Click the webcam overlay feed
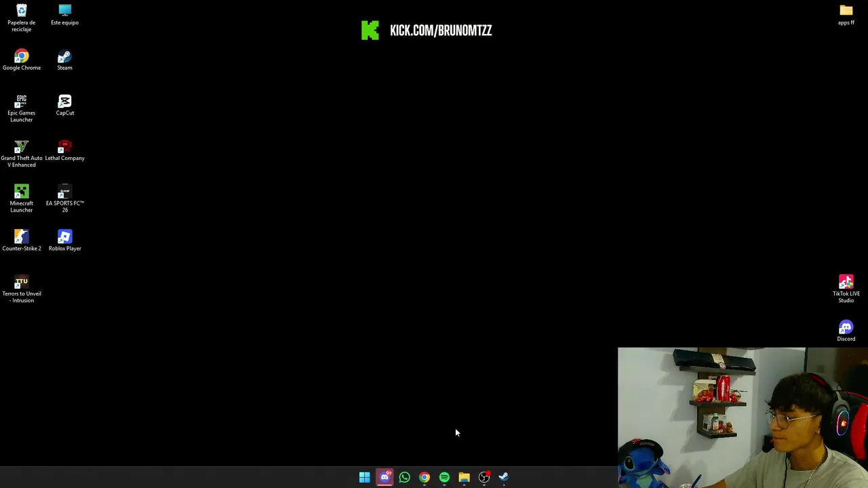The width and height of the screenshot is (868, 488). click(743, 418)
